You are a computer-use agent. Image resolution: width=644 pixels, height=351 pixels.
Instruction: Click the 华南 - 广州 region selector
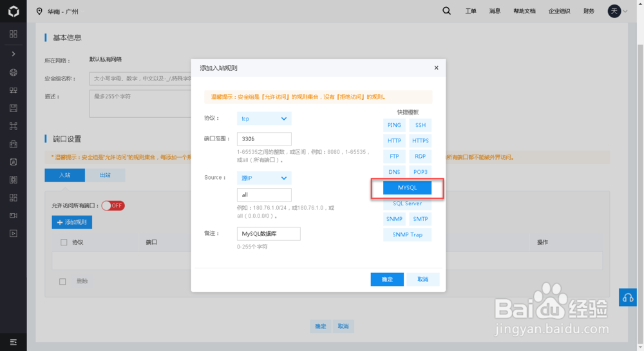63,12
